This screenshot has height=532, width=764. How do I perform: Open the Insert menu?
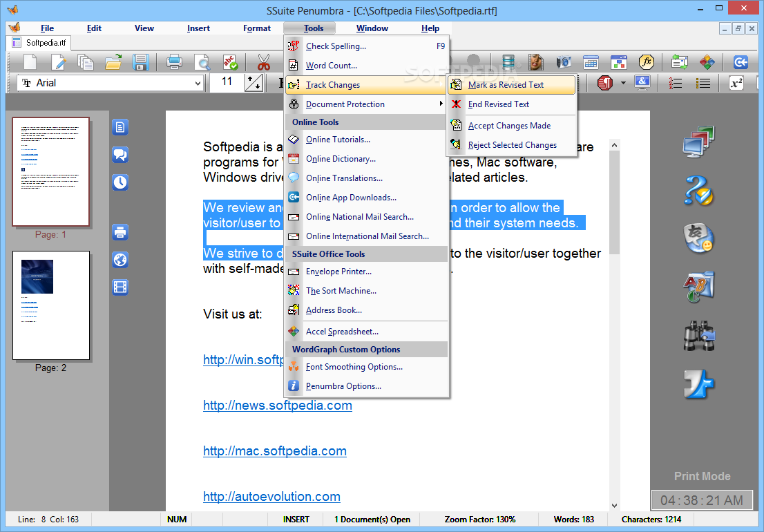(198, 28)
